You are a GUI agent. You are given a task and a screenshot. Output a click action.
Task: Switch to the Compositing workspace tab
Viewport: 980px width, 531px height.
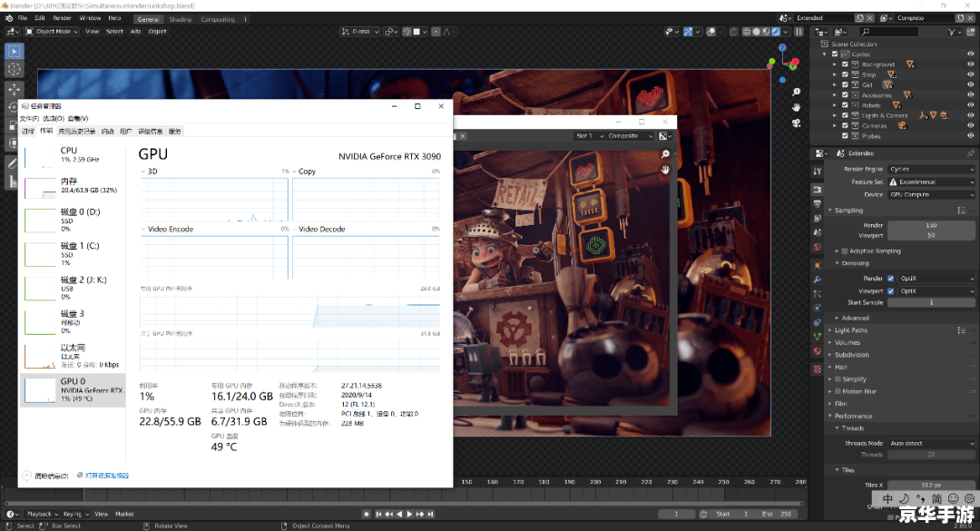click(x=218, y=19)
